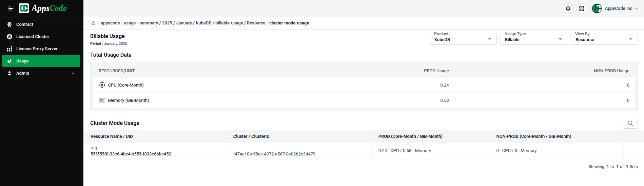The width and height of the screenshot is (644, 186).
Task: Click the CPU chip icon
Action: tap(102, 85)
